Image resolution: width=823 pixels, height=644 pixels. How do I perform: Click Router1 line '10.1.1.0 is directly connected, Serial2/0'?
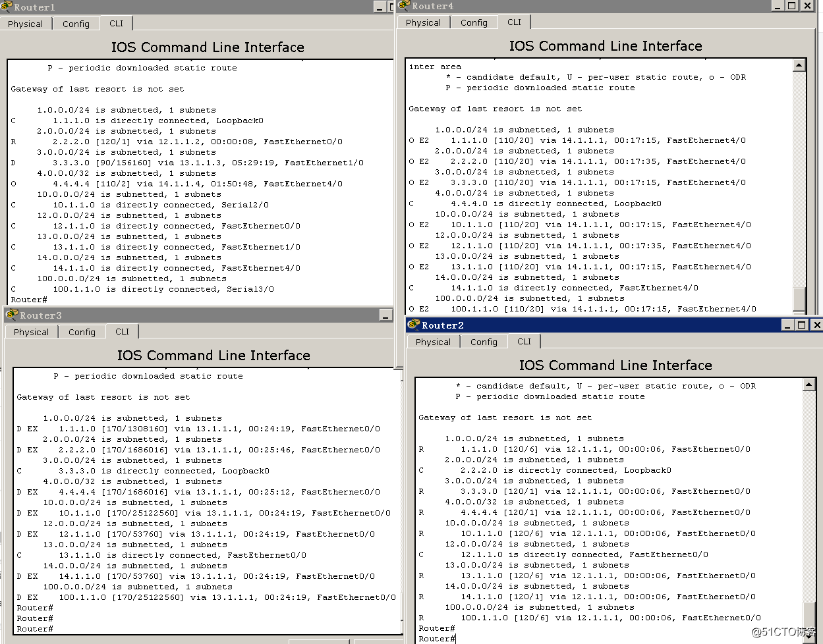click(x=161, y=205)
